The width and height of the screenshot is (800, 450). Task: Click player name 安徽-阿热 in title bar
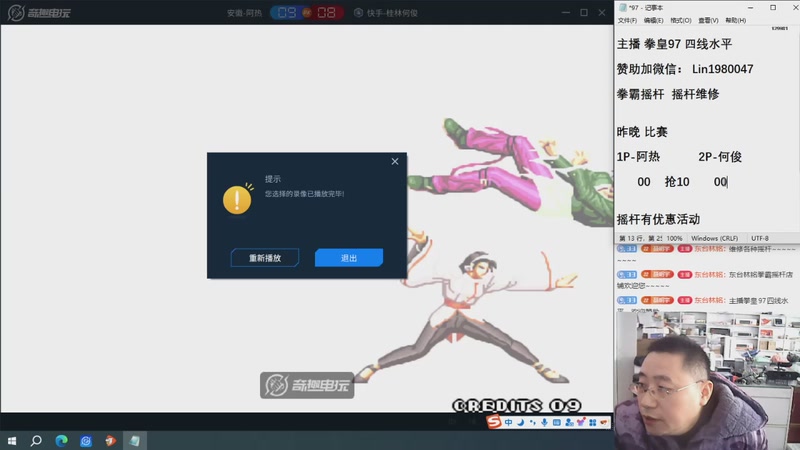pyautogui.click(x=244, y=13)
